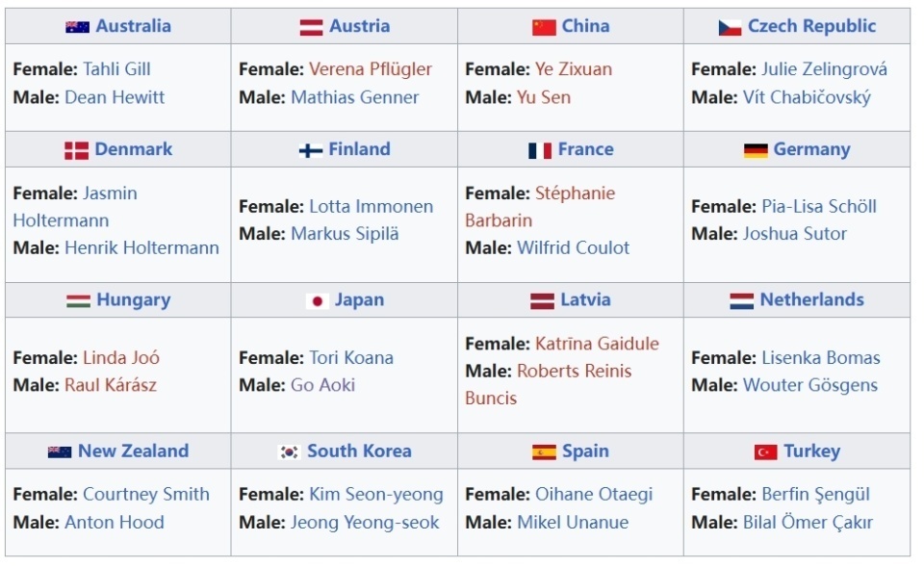
Task: Click the South Korea flag icon
Action: (x=289, y=451)
